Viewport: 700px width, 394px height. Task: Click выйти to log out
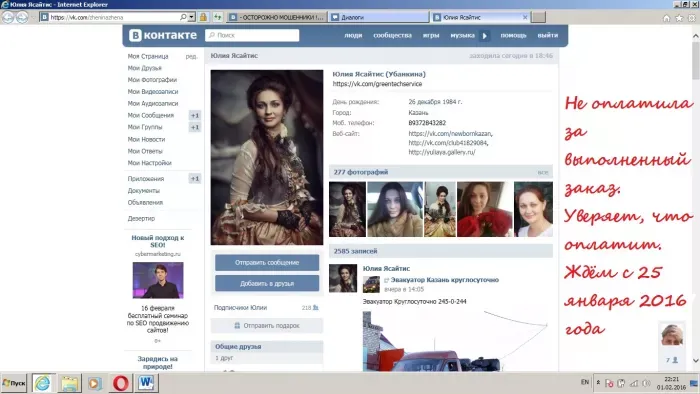tap(548, 35)
